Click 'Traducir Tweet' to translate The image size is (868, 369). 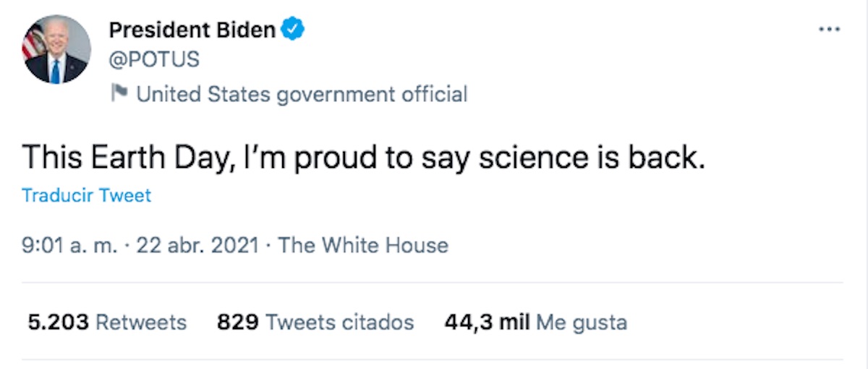pyautogui.click(x=87, y=195)
